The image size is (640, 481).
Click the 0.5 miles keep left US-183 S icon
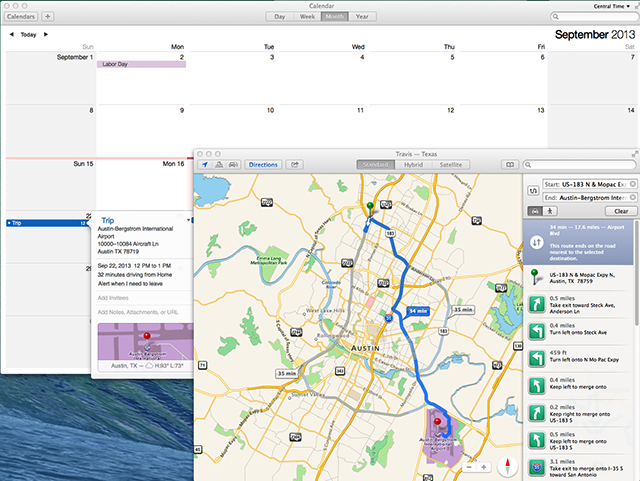coord(536,440)
